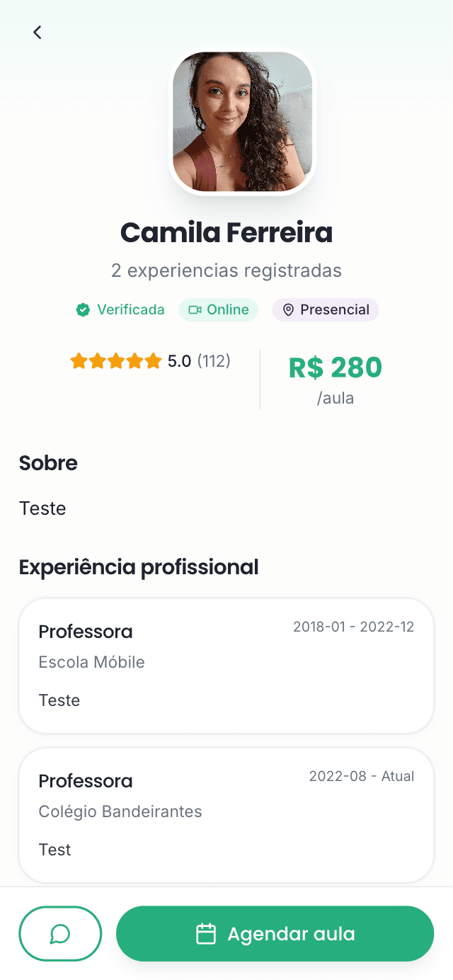Toggle the Verificada status badge
Screen dimensions: 453x980
[x=120, y=309]
